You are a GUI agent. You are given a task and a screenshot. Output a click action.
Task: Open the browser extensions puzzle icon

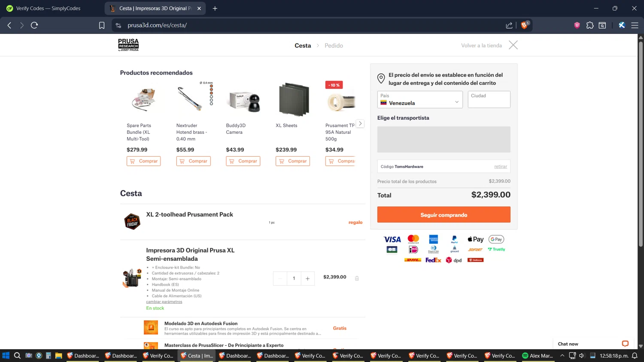[590, 25]
